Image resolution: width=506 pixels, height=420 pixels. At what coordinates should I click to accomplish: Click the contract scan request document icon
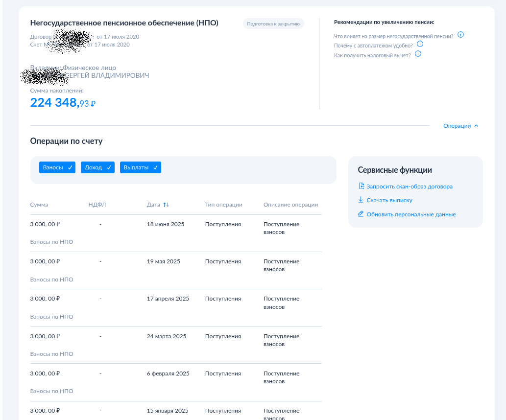(x=361, y=186)
